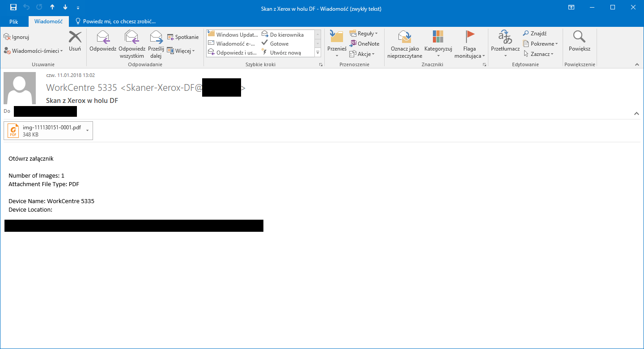Open the Pokrewne related dropdown

541,44
